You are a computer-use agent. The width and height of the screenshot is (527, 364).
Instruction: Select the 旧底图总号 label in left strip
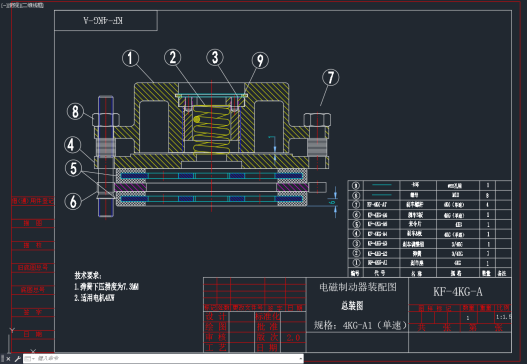point(33,268)
